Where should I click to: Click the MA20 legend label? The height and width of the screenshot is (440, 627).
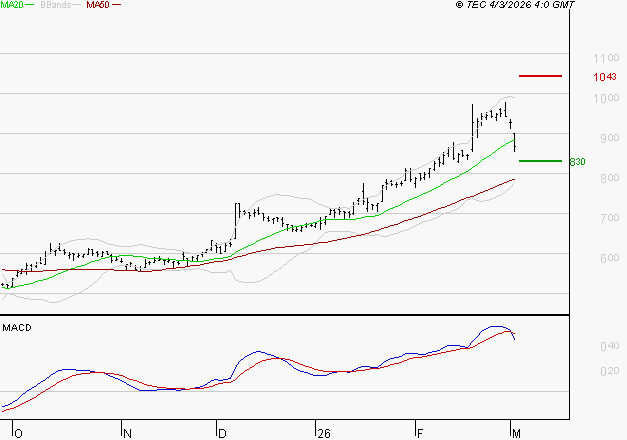(x=12, y=5)
